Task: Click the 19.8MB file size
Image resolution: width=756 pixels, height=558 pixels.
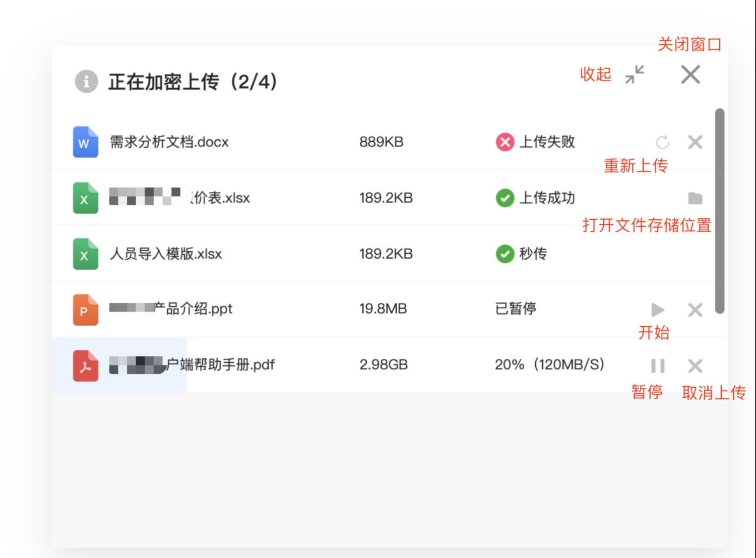Action: pyautogui.click(x=383, y=308)
